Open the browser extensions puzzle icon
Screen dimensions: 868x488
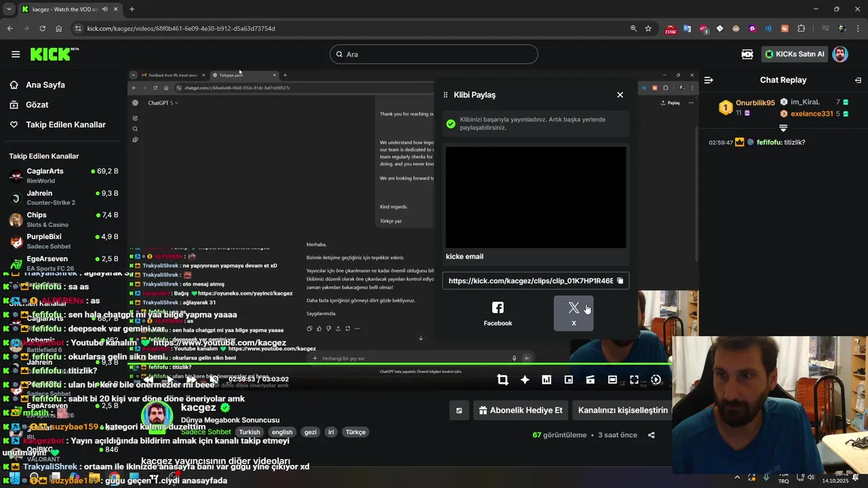[x=801, y=28]
